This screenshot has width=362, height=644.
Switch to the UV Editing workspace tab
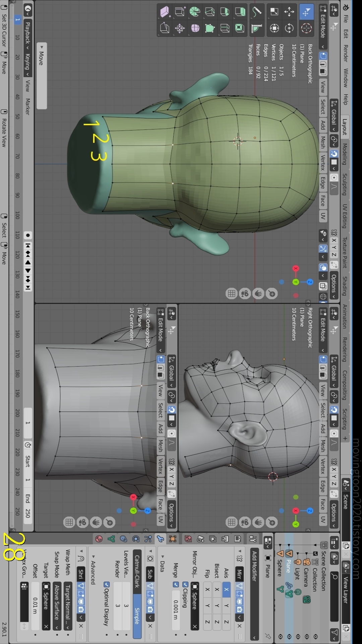[x=345, y=216]
